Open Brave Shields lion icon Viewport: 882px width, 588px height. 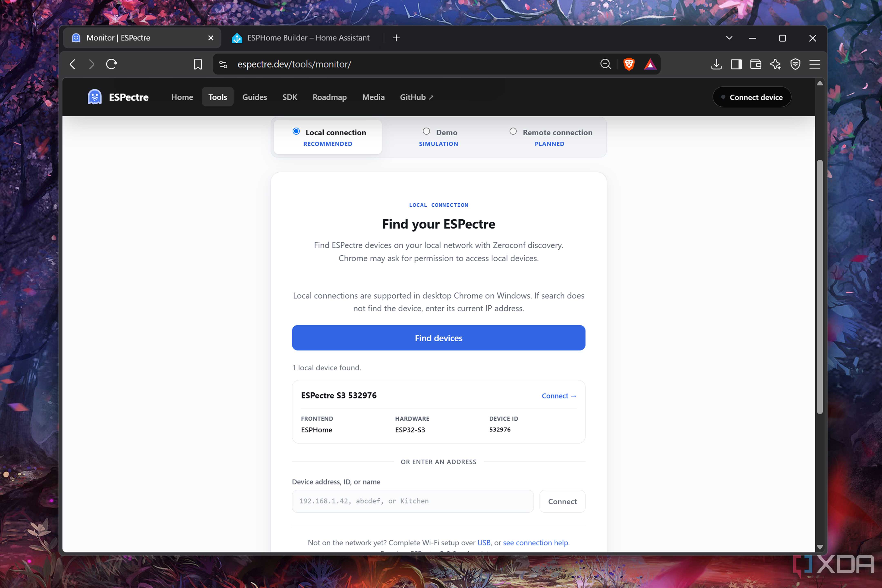tap(629, 64)
